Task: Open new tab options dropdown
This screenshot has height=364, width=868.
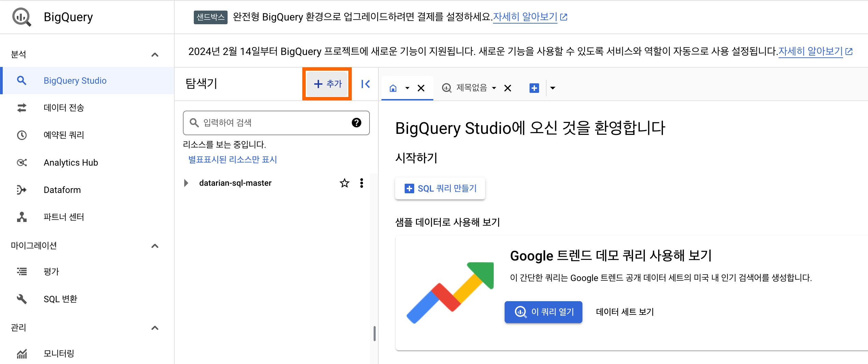Action: 553,88
